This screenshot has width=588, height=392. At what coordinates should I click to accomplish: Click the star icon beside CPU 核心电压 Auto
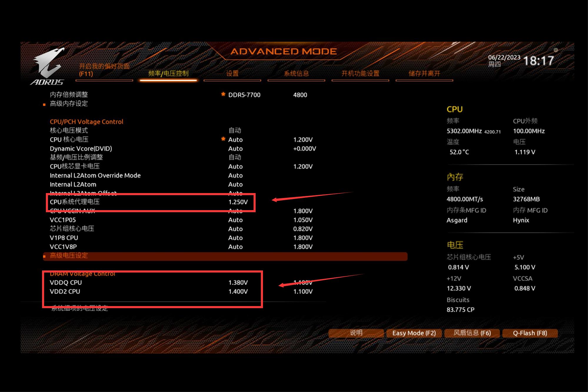223,139
